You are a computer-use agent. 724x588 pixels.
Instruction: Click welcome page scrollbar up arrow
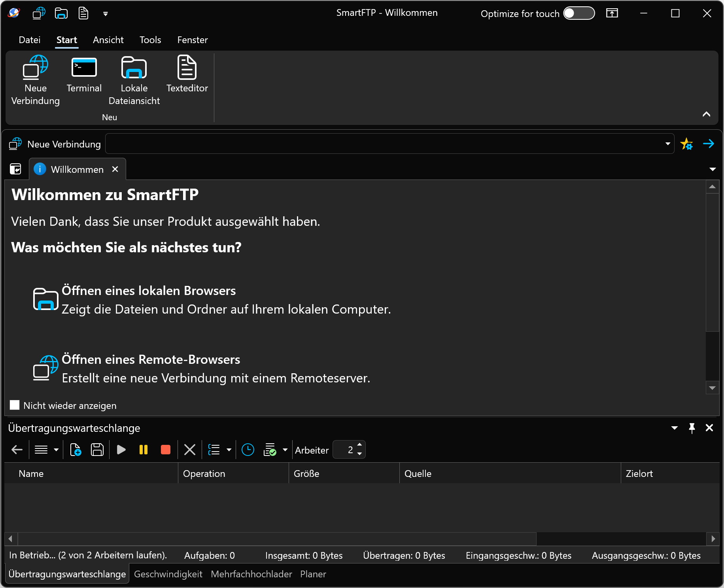(x=713, y=187)
